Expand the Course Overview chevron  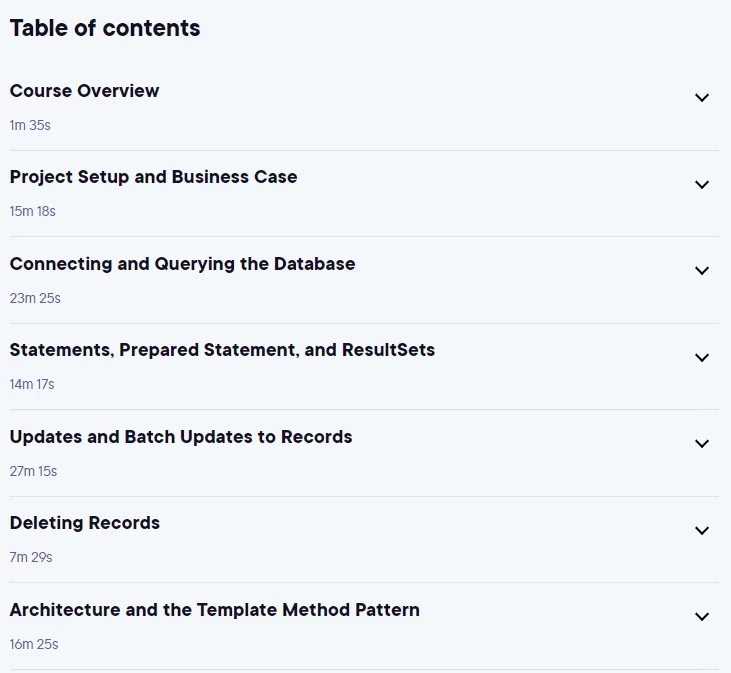click(x=702, y=97)
